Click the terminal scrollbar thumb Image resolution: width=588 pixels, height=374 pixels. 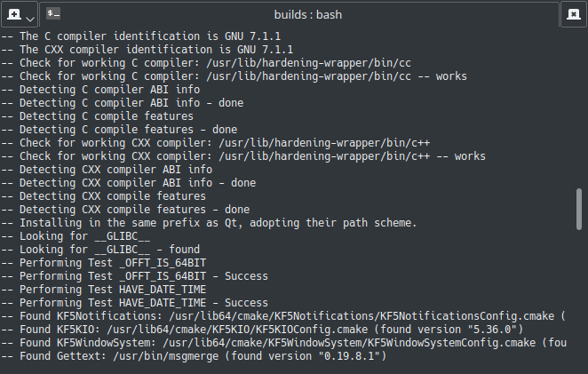coord(580,210)
